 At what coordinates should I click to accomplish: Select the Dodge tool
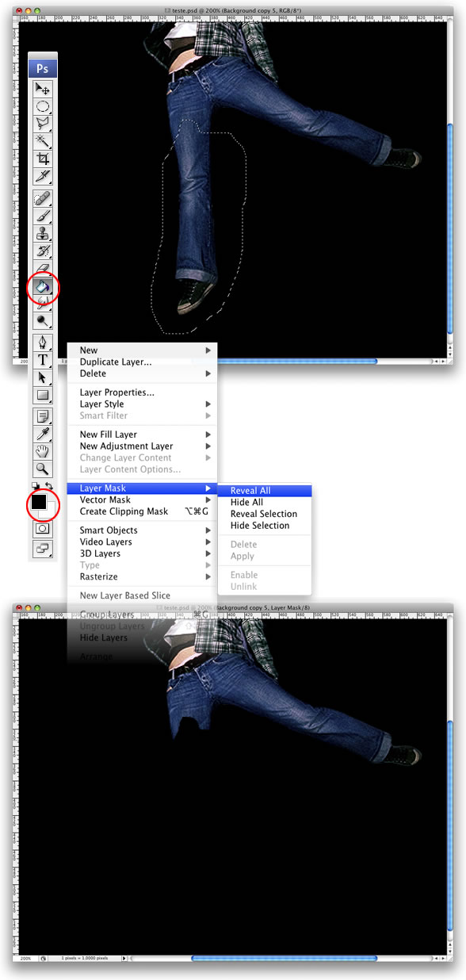coord(43,320)
